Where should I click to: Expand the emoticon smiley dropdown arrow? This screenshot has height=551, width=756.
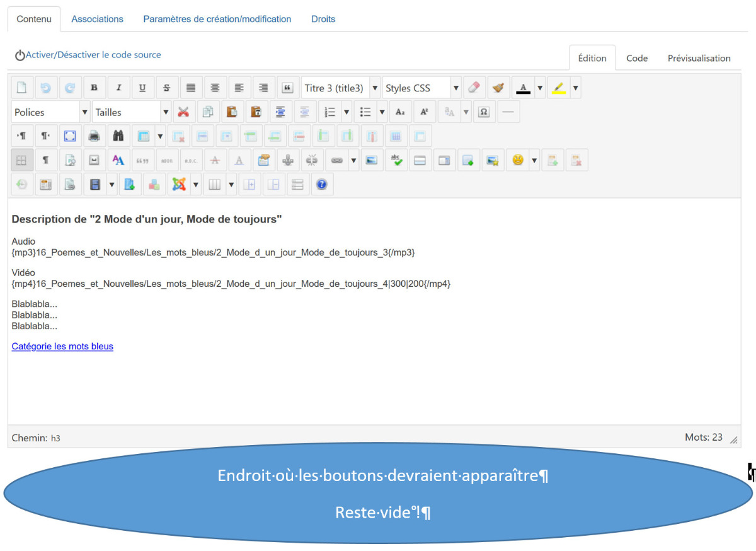(x=535, y=160)
